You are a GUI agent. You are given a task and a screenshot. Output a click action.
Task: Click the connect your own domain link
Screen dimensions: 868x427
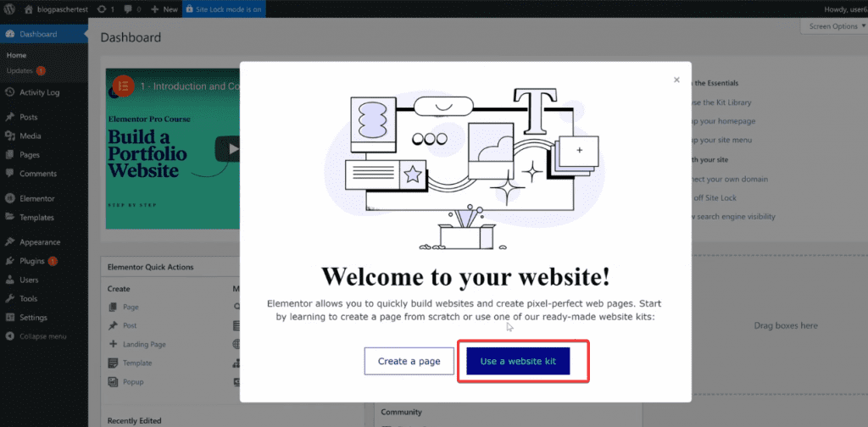pyautogui.click(x=730, y=180)
